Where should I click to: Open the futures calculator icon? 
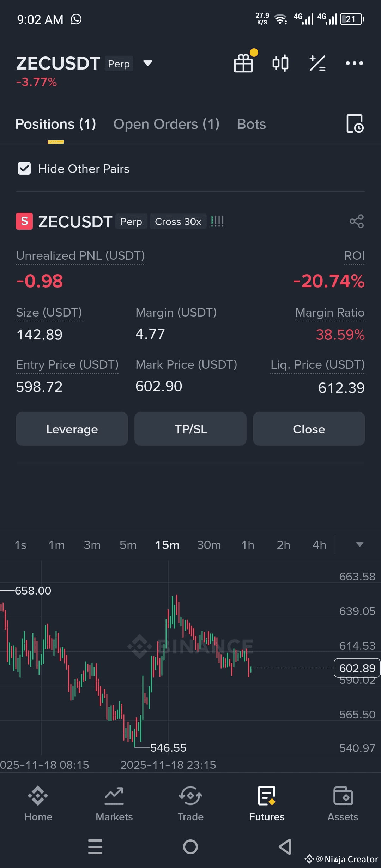coord(317,64)
